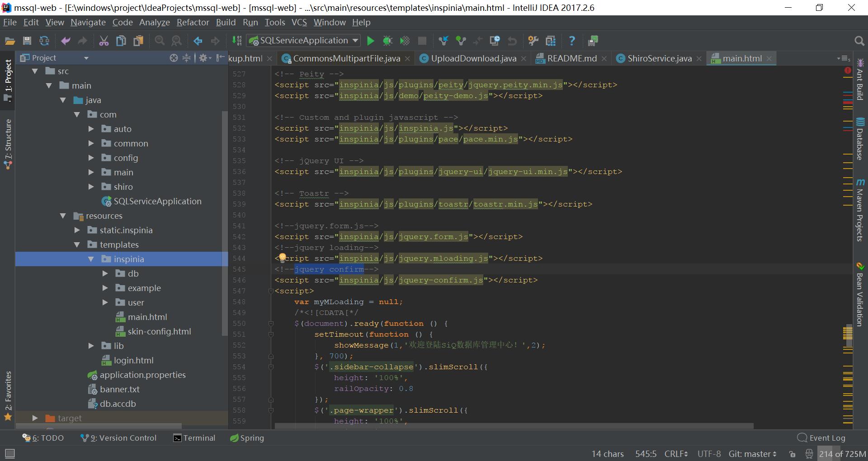
Task: Open the Project panel gear settings dropdown
Action: (x=205, y=58)
